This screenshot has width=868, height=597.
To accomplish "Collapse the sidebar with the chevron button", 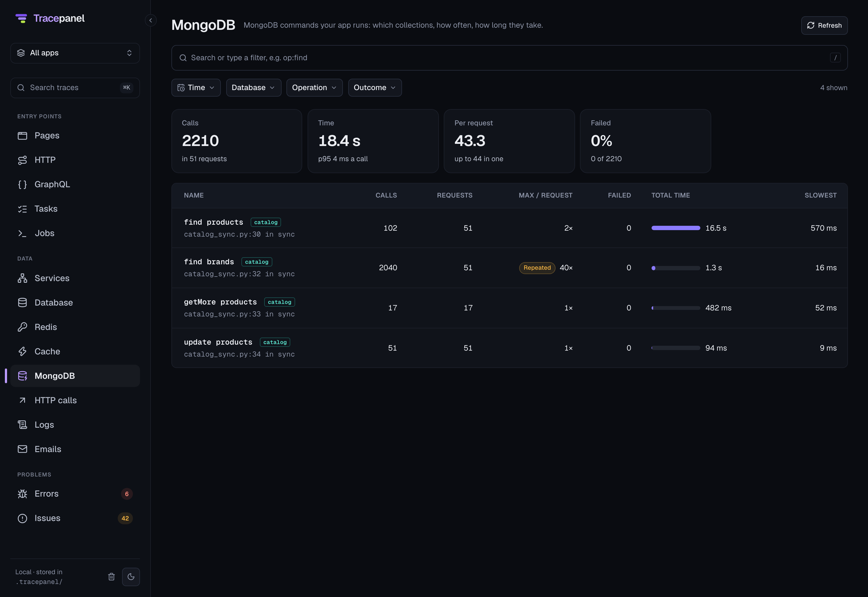I will 151,20.
